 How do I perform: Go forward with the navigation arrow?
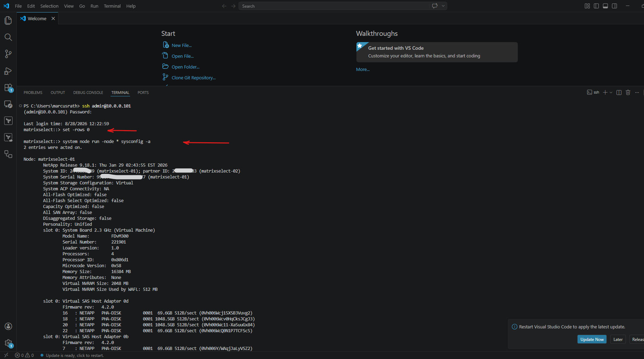[x=233, y=6]
